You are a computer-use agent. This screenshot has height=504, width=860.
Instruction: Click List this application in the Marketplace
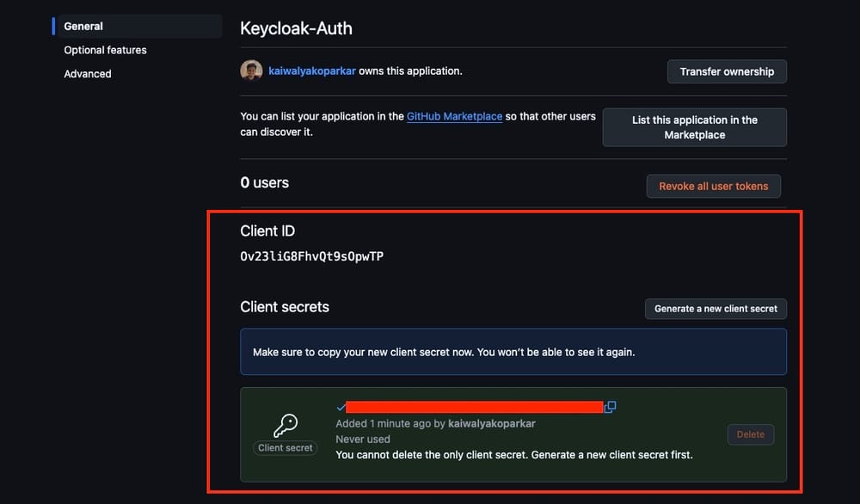[x=695, y=126]
